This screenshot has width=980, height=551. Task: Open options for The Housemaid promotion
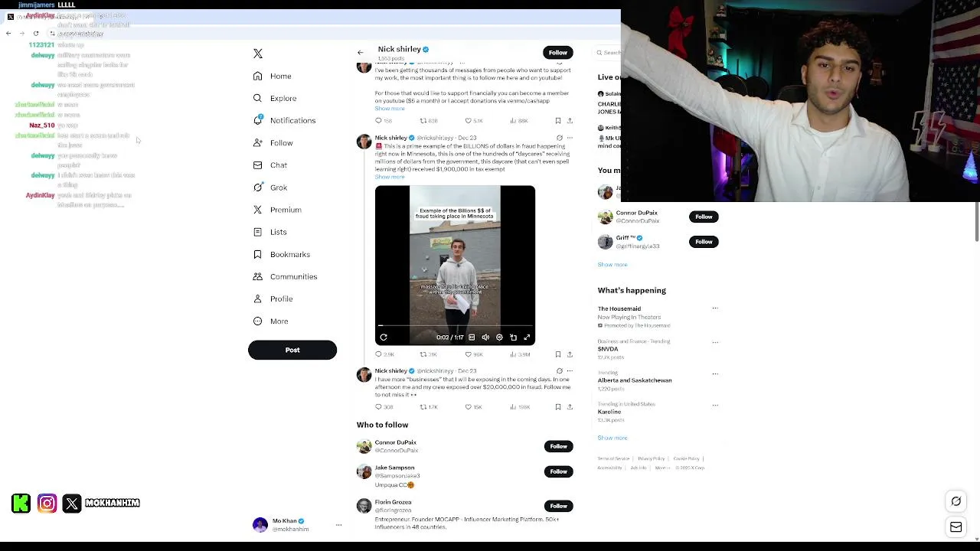(x=715, y=308)
